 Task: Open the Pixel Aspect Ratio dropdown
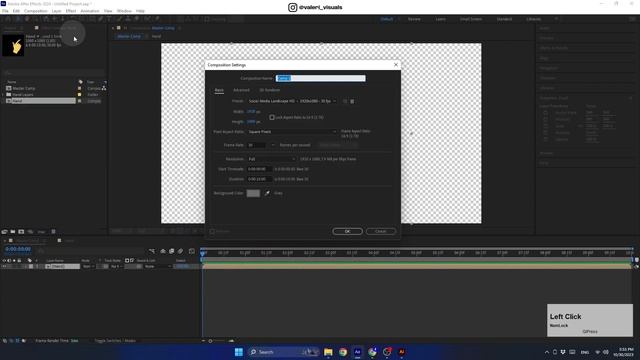pos(292,132)
